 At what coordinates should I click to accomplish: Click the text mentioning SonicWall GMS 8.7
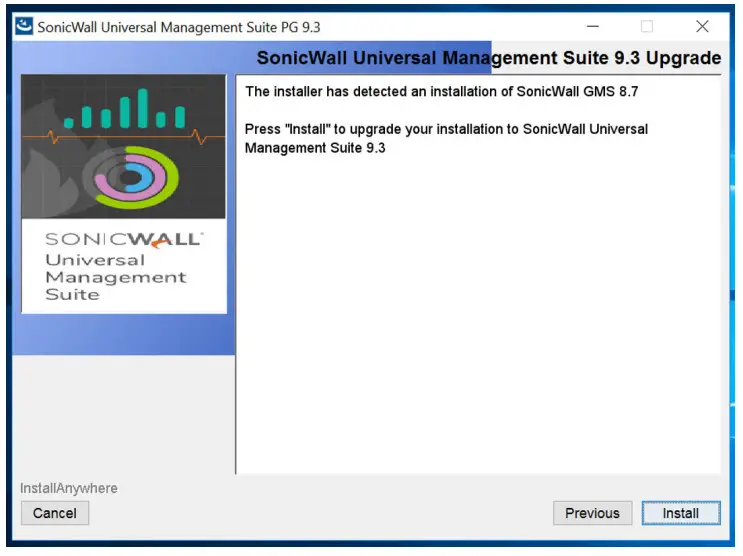coord(442,91)
